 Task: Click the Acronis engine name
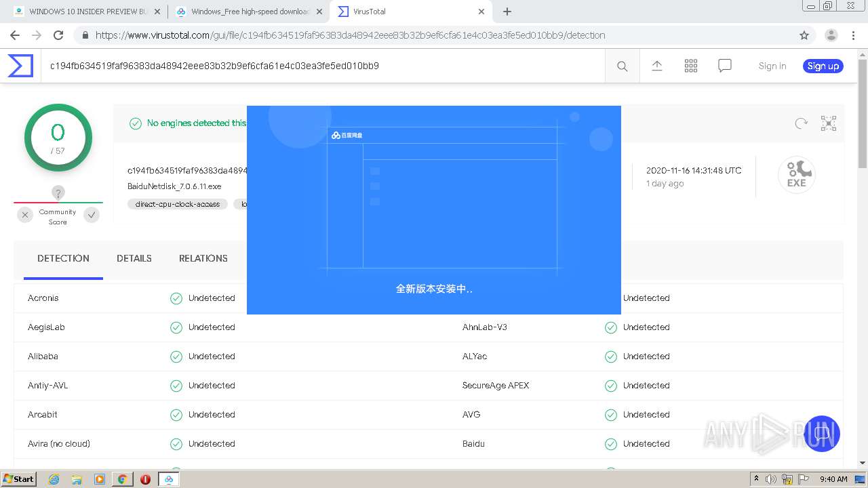click(x=43, y=298)
